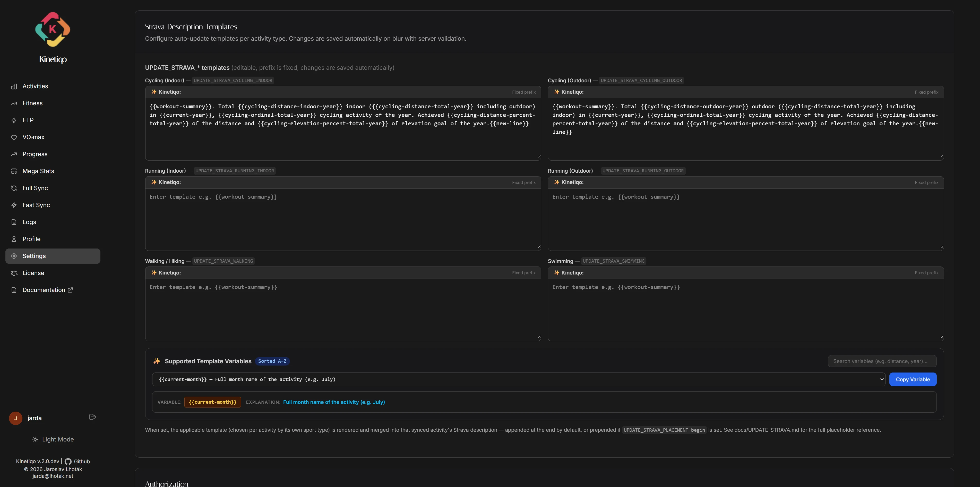Click the sparkle icon in Running (Outdoor) prefix
This screenshot has width=980, height=487.
coord(557,182)
